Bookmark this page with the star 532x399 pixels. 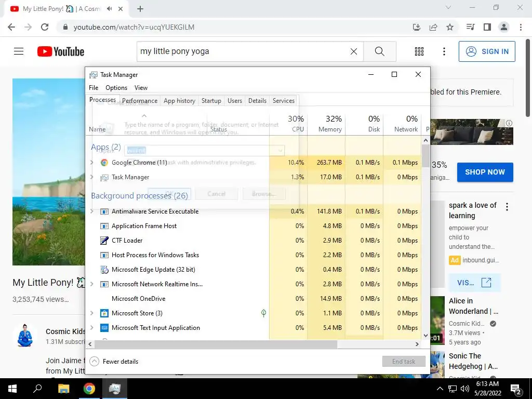[x=449, y=27]
